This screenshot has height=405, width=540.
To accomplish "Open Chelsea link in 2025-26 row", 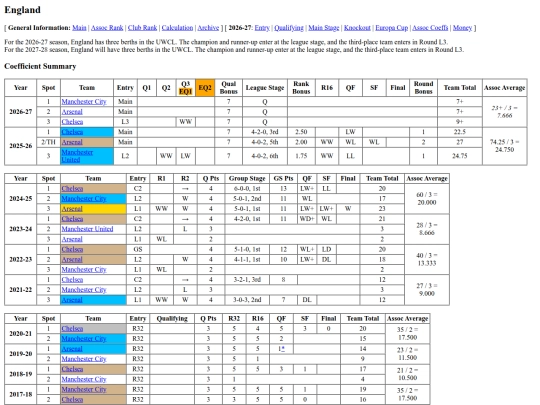I will [x=72, y=132].
